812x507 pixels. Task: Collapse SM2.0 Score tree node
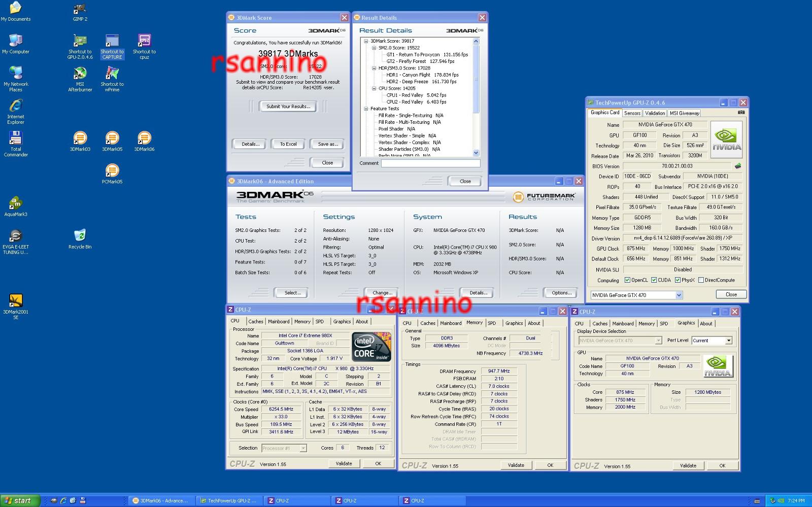pyautogui.click(x=374, y=48)
